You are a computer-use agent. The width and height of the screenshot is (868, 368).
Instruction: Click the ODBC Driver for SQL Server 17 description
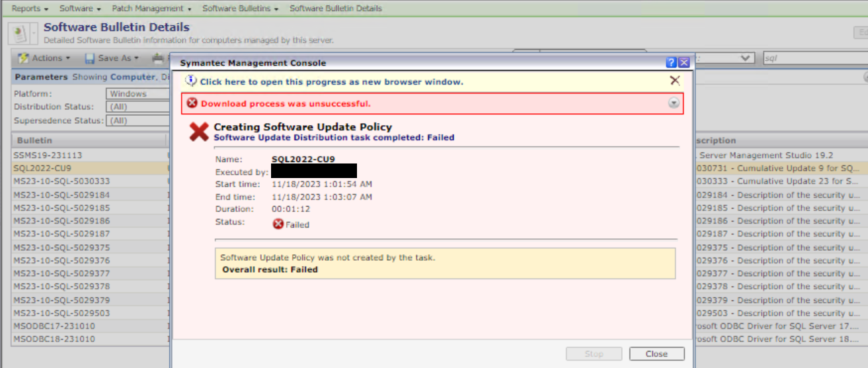click(777, 326)
